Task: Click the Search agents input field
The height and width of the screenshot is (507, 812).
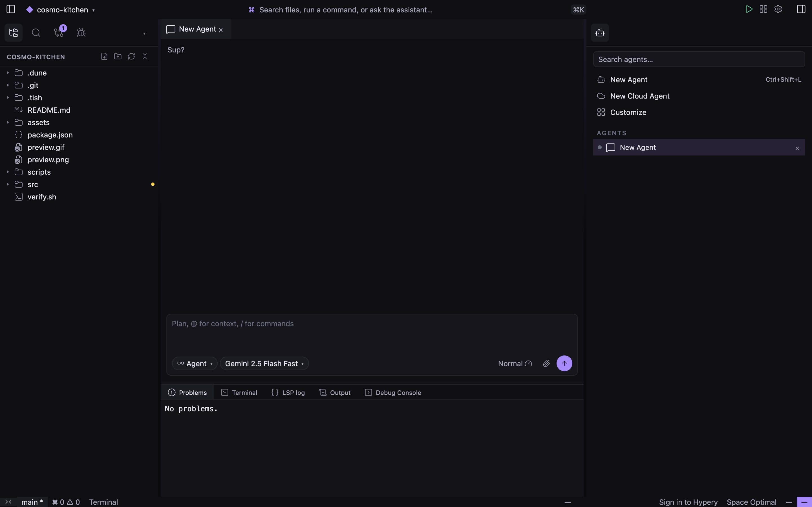Action: 699,59
